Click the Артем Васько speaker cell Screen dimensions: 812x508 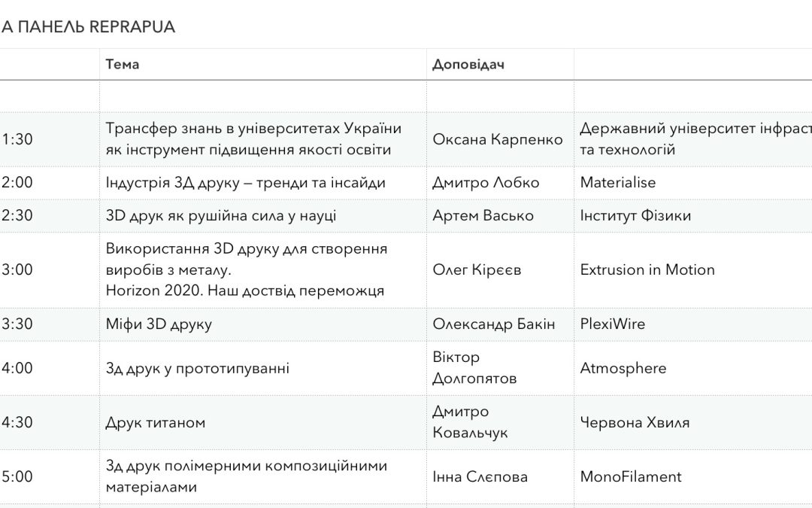pos(483,216)
